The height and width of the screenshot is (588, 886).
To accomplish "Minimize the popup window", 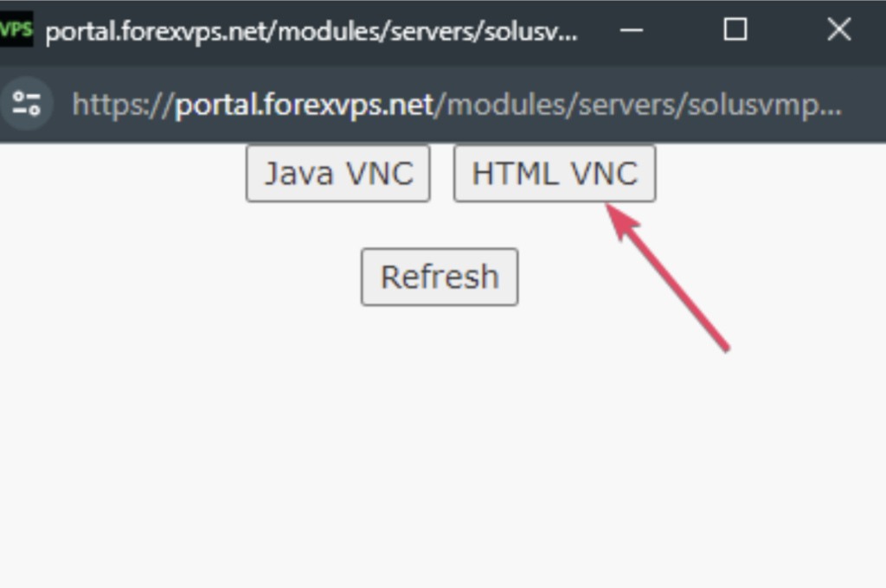I will [x=632, y=29].
